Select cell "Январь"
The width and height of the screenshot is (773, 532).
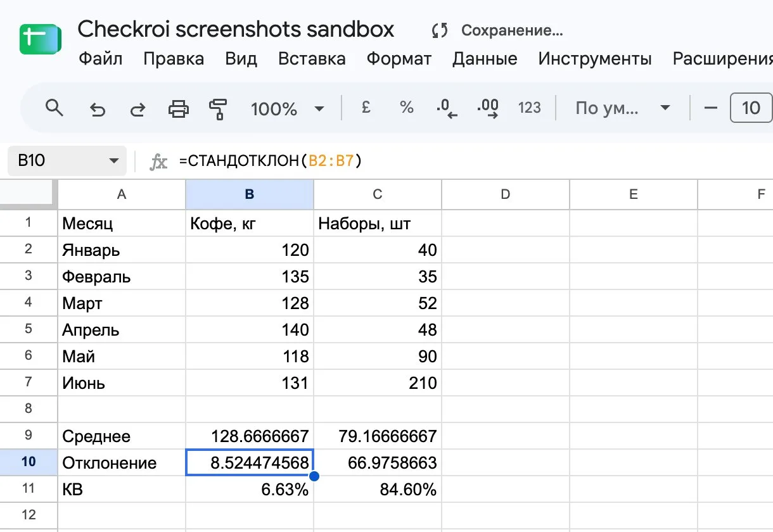[x=122, y=250]
